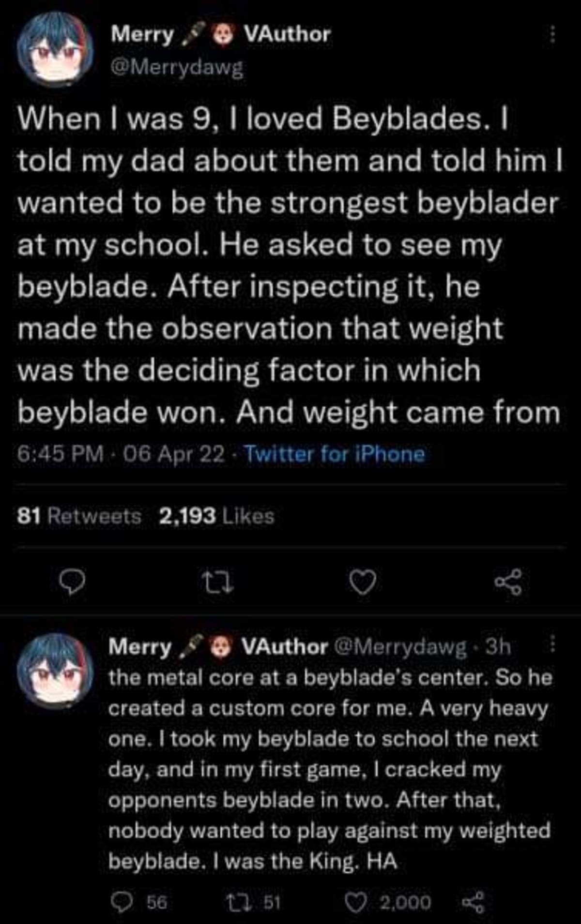Click Merry VAuthor display name in main tweet
Viewport: 581px width, 924px height.
[220, 35]
